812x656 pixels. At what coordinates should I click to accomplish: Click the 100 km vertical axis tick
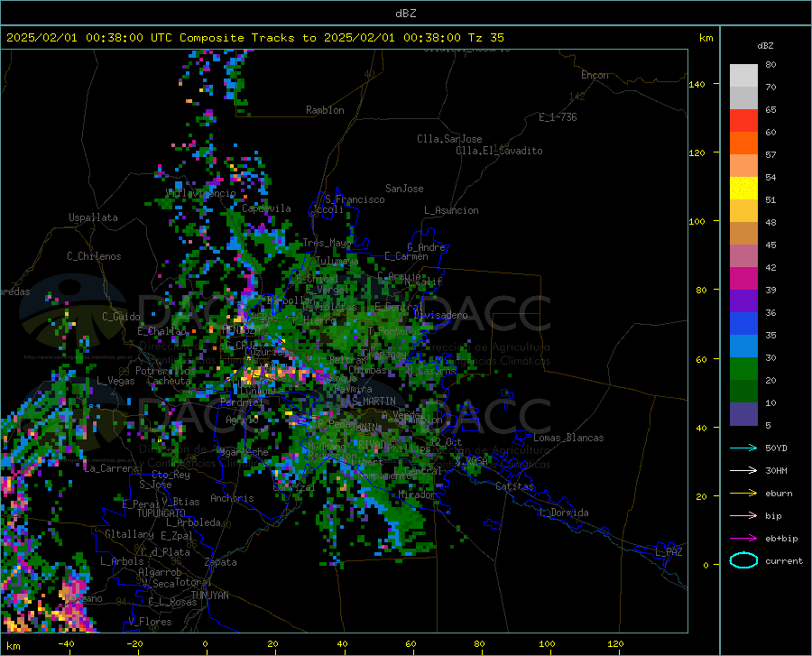point(697,221)
